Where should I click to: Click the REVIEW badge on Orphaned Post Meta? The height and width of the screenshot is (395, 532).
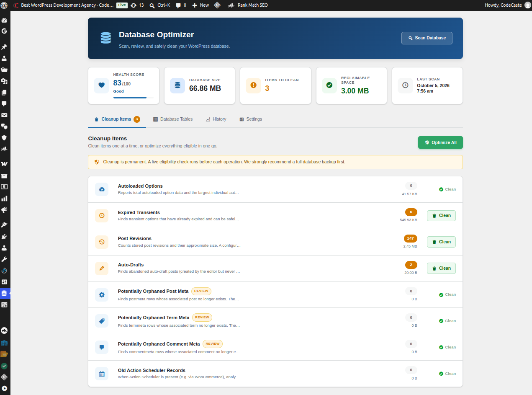coord(201,291)
